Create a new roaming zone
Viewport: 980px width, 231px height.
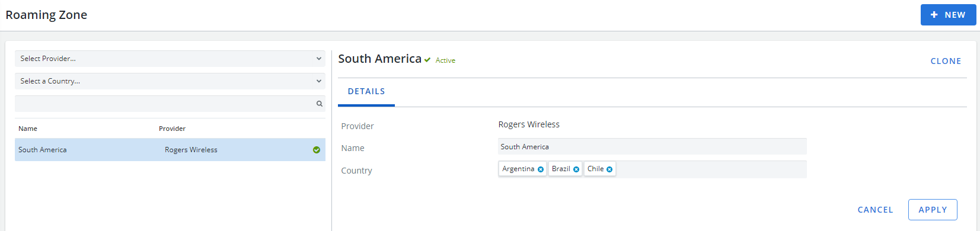pos(948,15)
